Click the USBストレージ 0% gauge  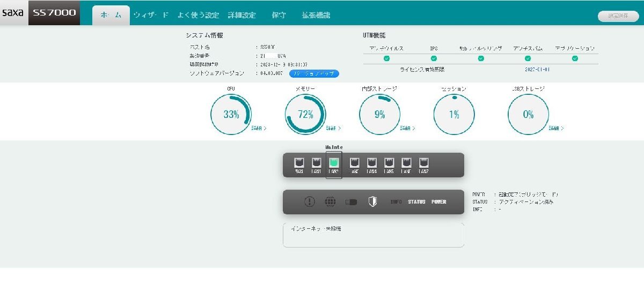point(528,114)
